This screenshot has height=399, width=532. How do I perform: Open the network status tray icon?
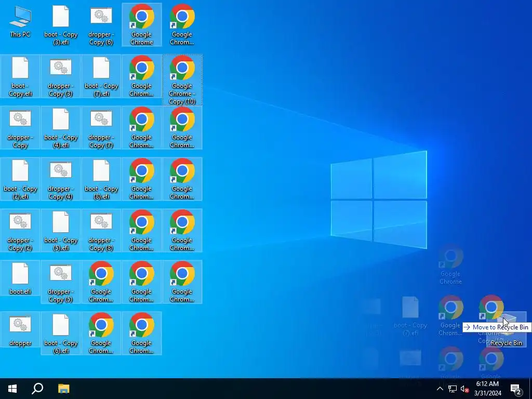[453, 389]
